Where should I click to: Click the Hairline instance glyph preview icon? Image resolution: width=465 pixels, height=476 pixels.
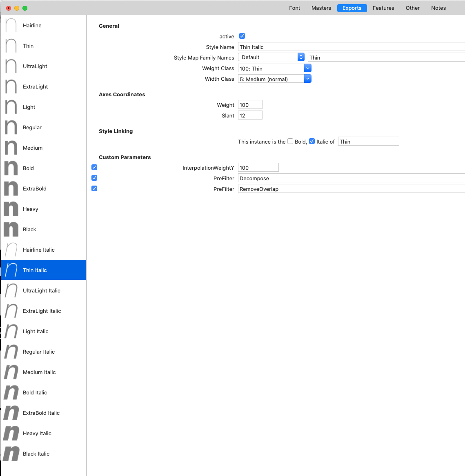[11, 25]
